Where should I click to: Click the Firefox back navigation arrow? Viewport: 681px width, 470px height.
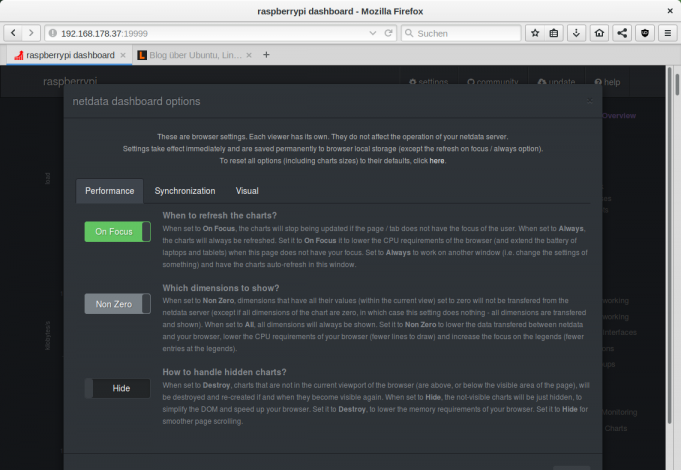pyautogui.click(x=14, y=33)
